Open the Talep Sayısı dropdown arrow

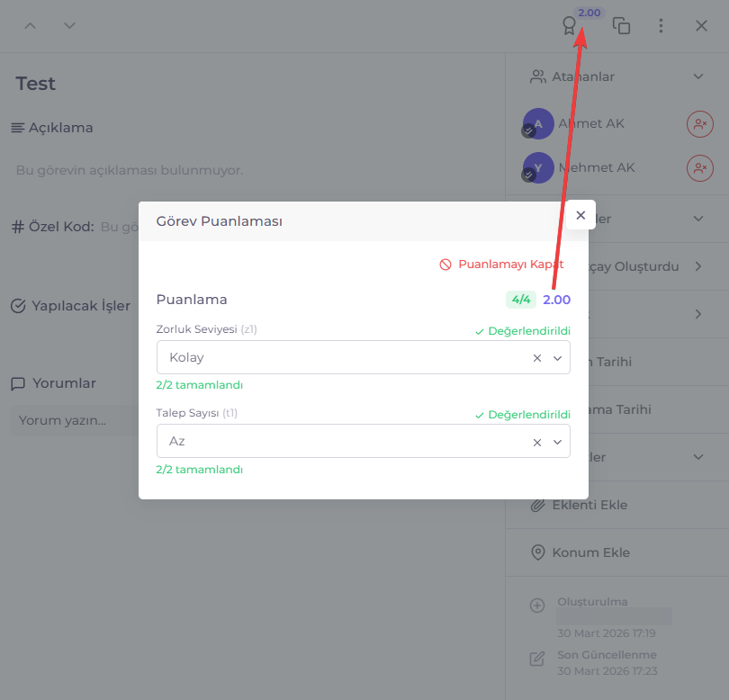tap(558, 442)
